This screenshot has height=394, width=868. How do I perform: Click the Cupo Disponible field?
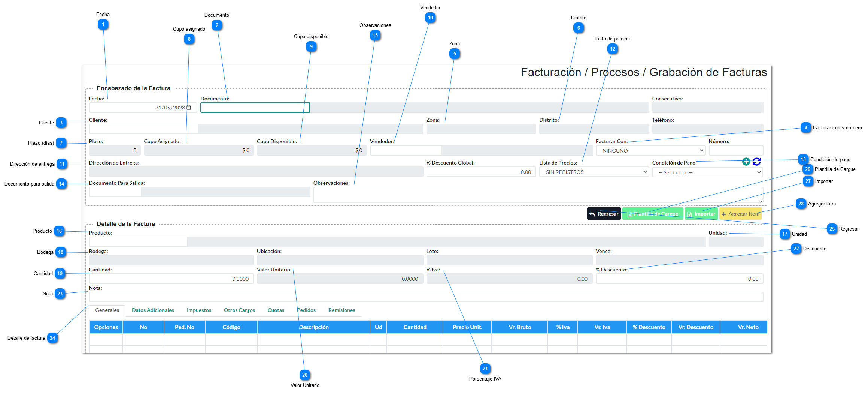pyautogui.click(x=312, y=150)
